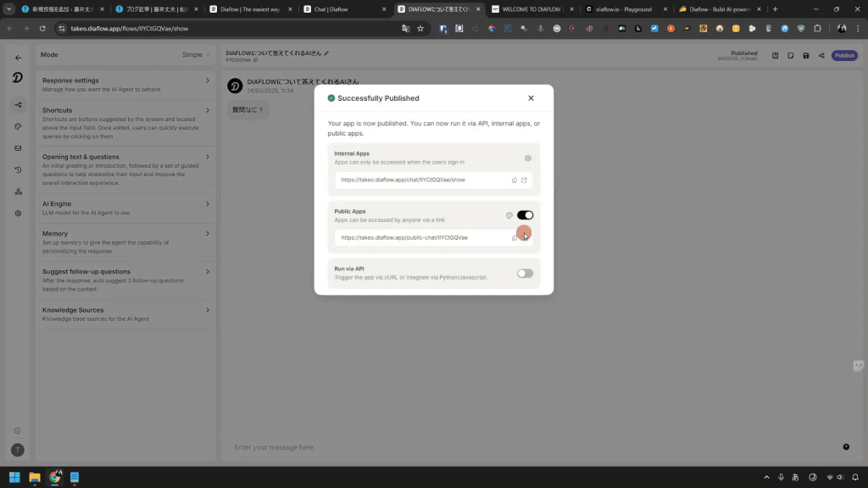868x488 pixels.
Task: Send message with the arrow button
Action: point(846,447)
